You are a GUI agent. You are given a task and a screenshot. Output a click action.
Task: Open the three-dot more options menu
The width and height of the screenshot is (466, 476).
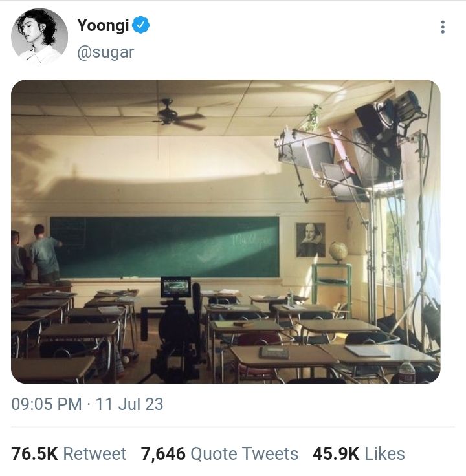[x=443, y=27]
